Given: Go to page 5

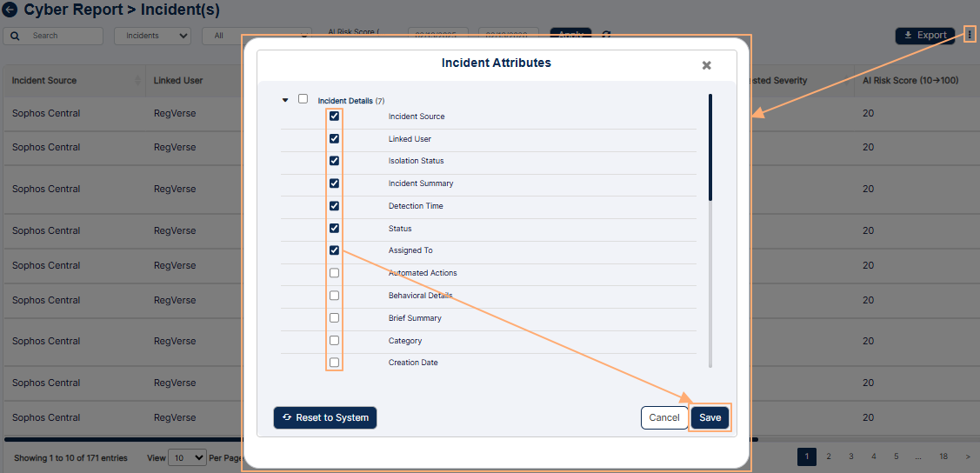Looking at the screenshot, I should (x=897, y=456).
